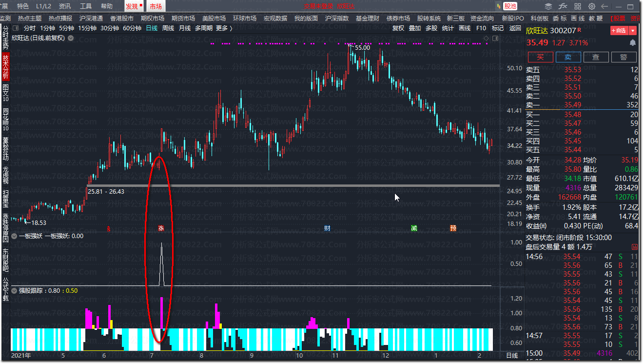Select the 日线 daily period
This screenshot has width=644, height=364.
152,28
